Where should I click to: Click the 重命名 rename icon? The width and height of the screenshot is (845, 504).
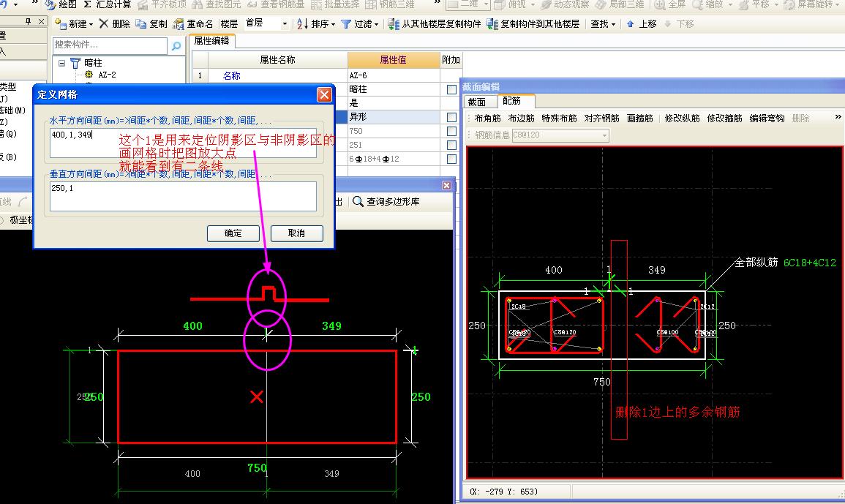pyautogui.click(x=179, y=23)
